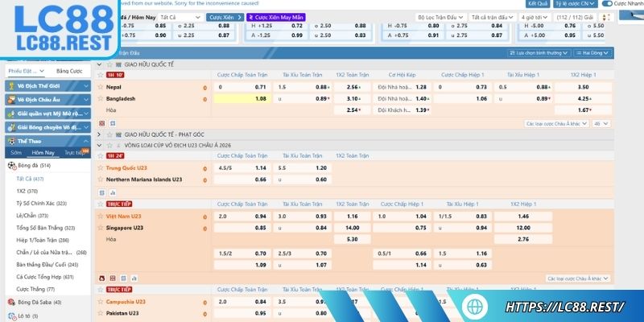The width and height of the screenshot is (644, 322).
Task: Open the scoreboard icon under Nepal vs Bangladesh
Action: pos(113,123)
